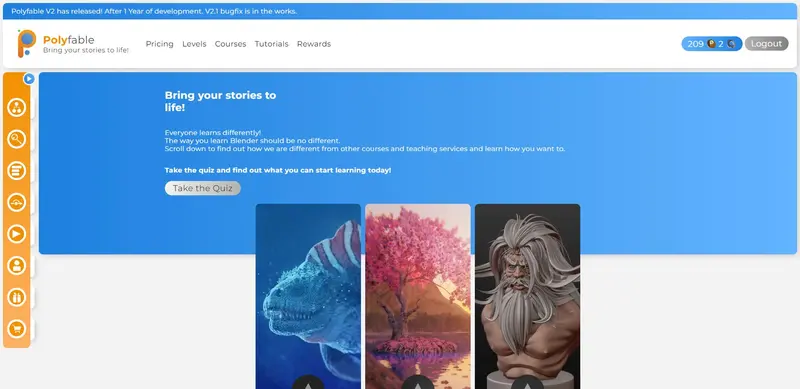Open the play-triangle video sidebar icon
800x389 pixels.
17,234
